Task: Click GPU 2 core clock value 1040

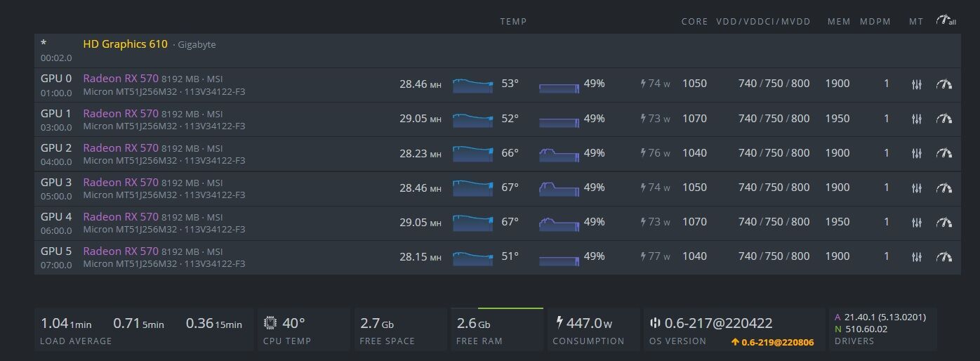Action: (694, 153)
